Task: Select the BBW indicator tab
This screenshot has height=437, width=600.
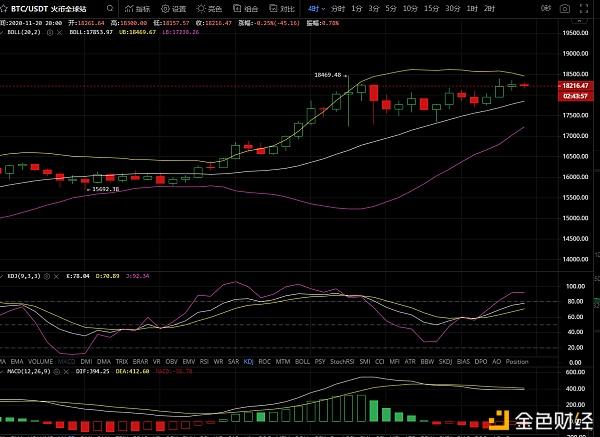Action: (427, 362)
